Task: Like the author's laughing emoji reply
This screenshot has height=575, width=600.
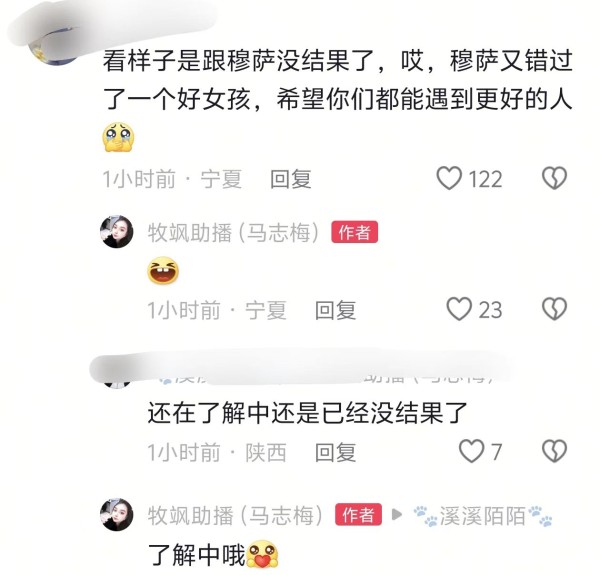Action: tap(459, 309)
